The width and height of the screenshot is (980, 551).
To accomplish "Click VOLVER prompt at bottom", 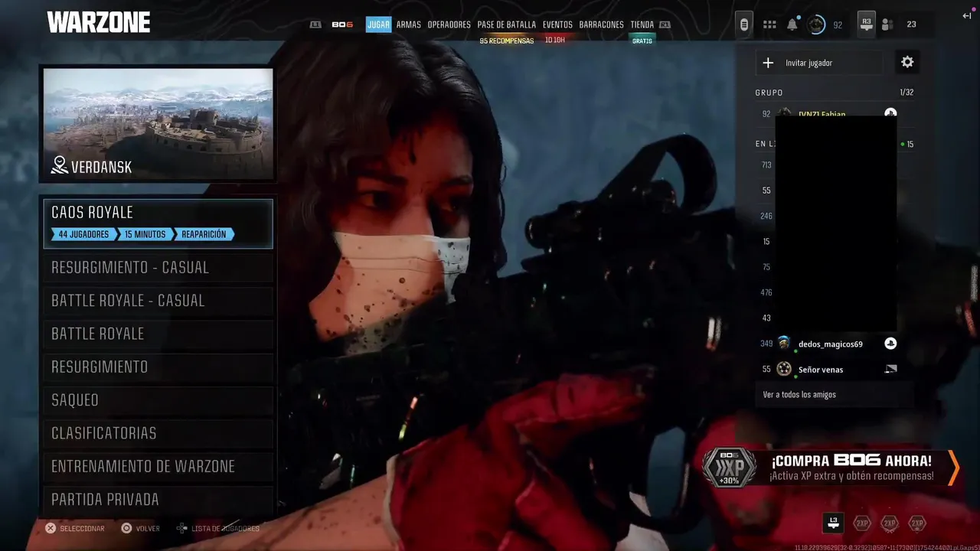I will 141,528.
